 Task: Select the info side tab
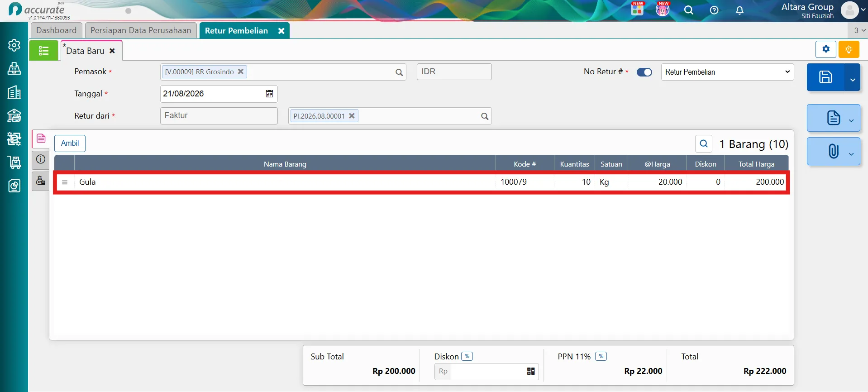point(41,159)
